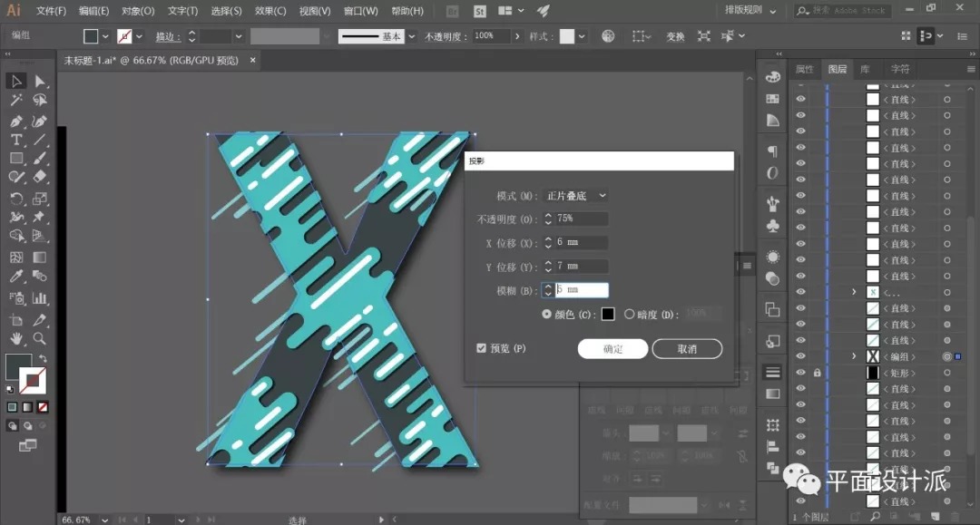The height and width of the screenshot is (525, 980).
Task: Click the toolbox Fill color swatch
Action: coord(17,365)
